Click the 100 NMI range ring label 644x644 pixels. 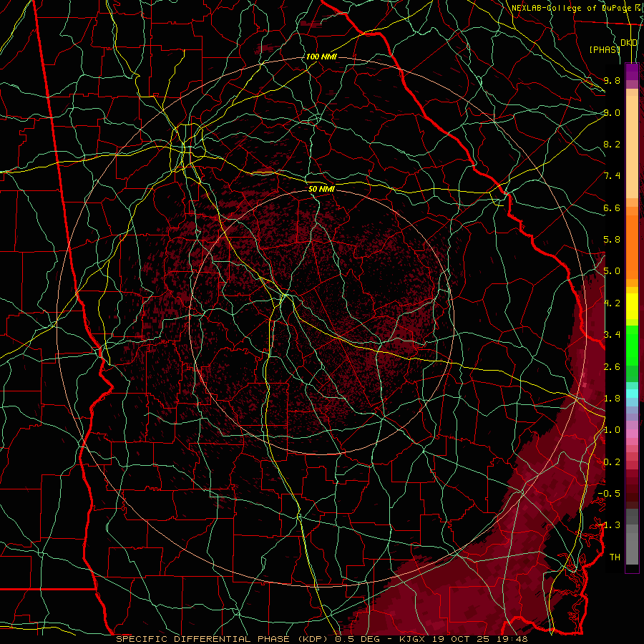(321, 57)
